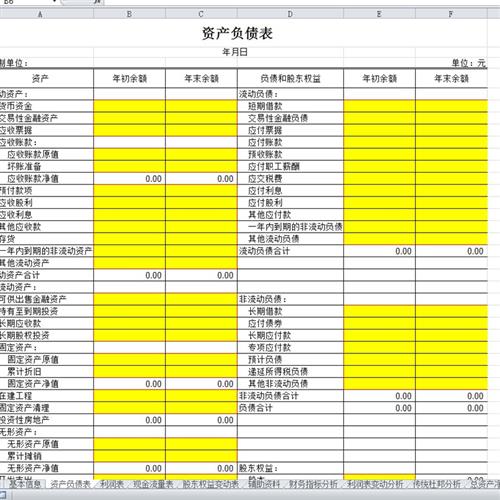Click the 年月日 date cell
Screen dimensions: 500x500
point(235,52)
